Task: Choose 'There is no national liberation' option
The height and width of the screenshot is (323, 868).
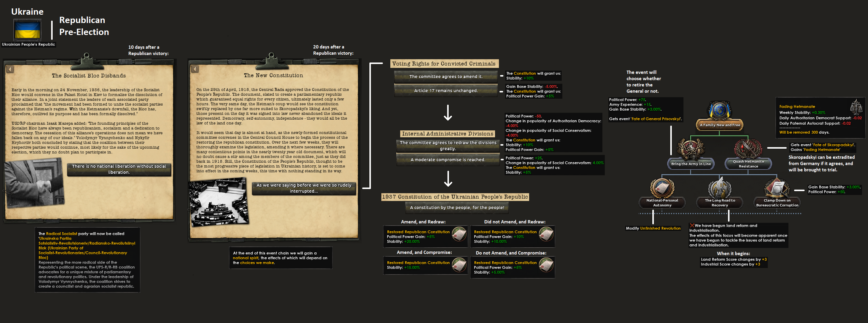Action: (119, 169)
